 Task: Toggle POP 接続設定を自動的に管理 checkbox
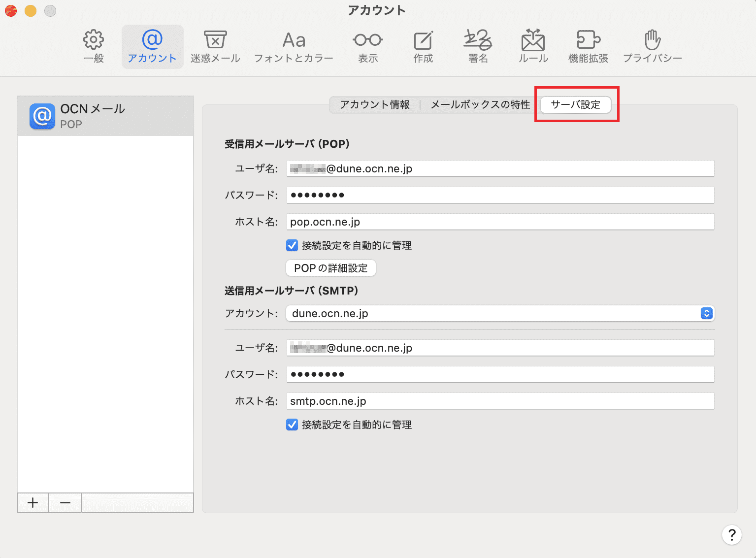[292, 245]
